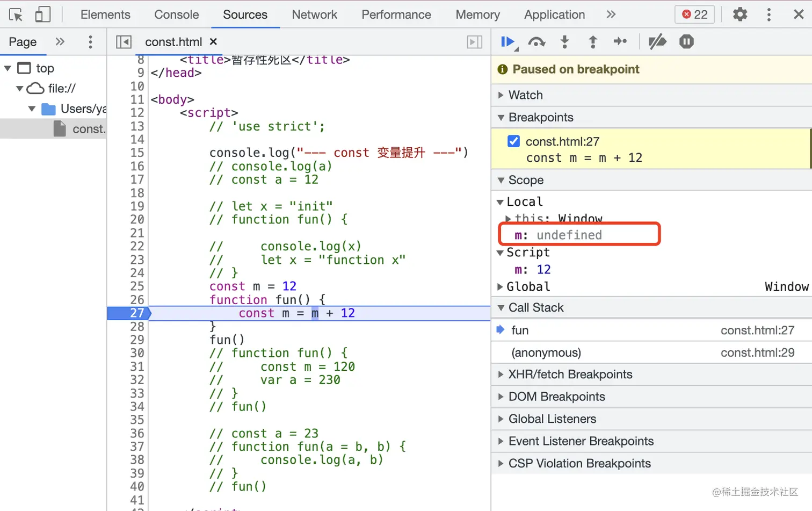Click code line 'fun()' at line 29
This screenshot has height=511, width=812.
tap(227, 340)
